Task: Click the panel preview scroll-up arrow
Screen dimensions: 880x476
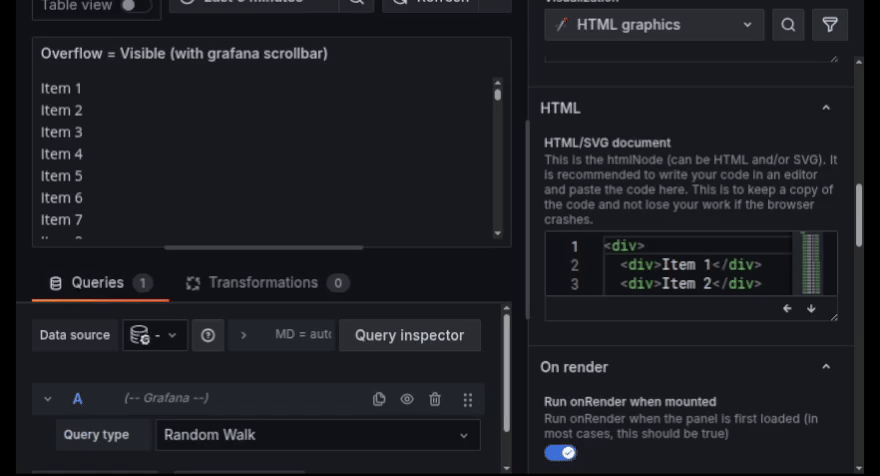Action: (497, 83)
